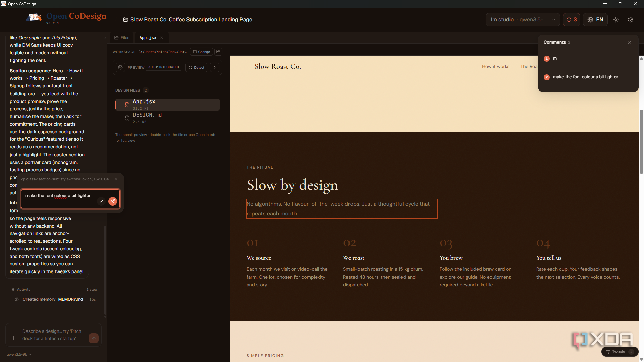Click the brain memory icon in Activity

click(x=17, y=299)
